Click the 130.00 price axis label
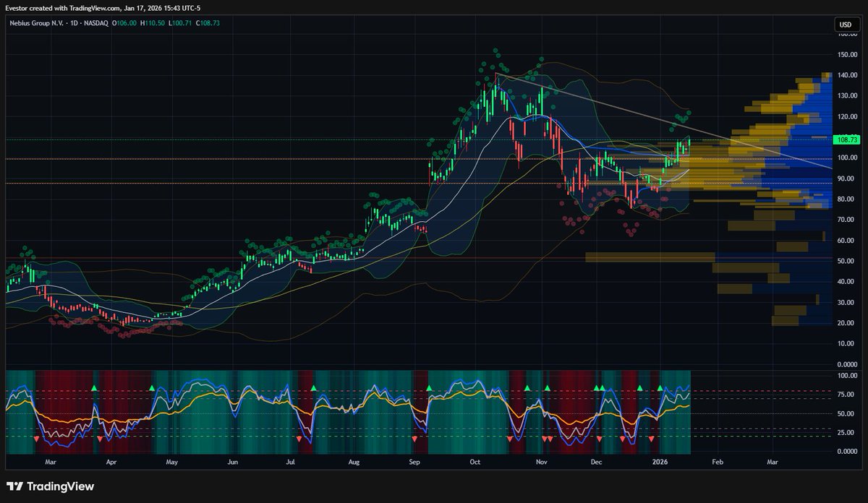The height and width of the screenshot is (503, 868). (x=847, y=95)
